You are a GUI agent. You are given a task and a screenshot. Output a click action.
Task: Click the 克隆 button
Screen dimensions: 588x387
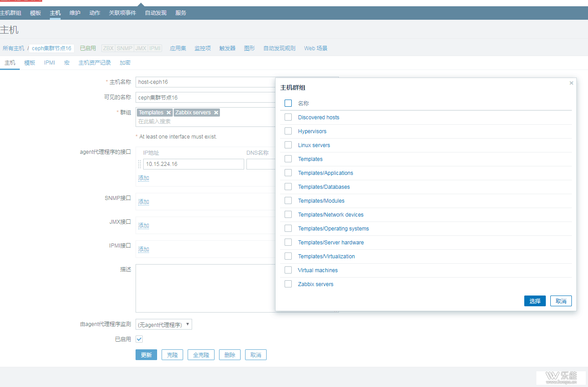click(x=172, y=355)
